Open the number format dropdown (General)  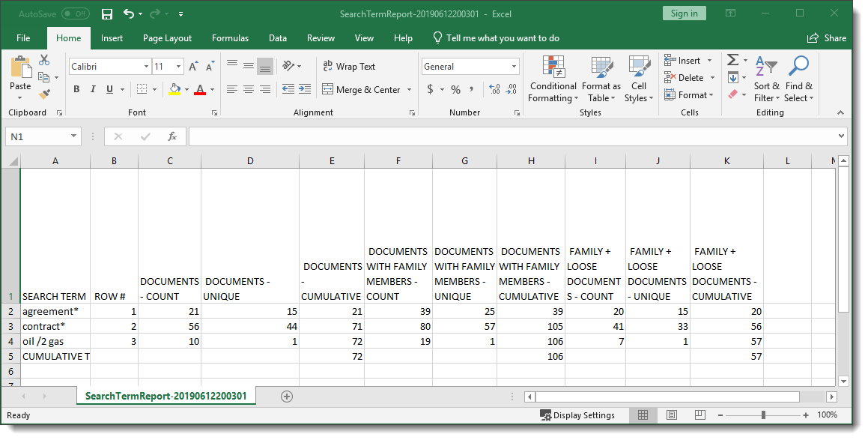[x=514, y=67]
